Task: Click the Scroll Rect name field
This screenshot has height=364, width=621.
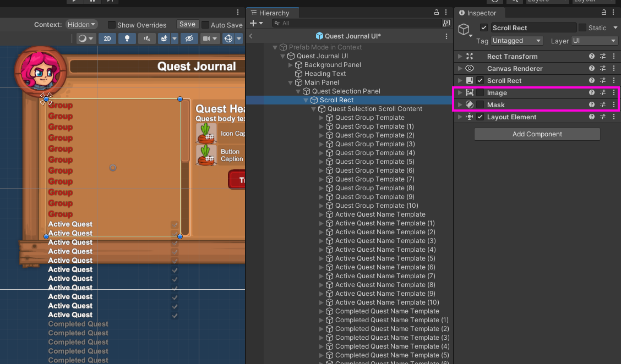Action: (x=533, y=27)
